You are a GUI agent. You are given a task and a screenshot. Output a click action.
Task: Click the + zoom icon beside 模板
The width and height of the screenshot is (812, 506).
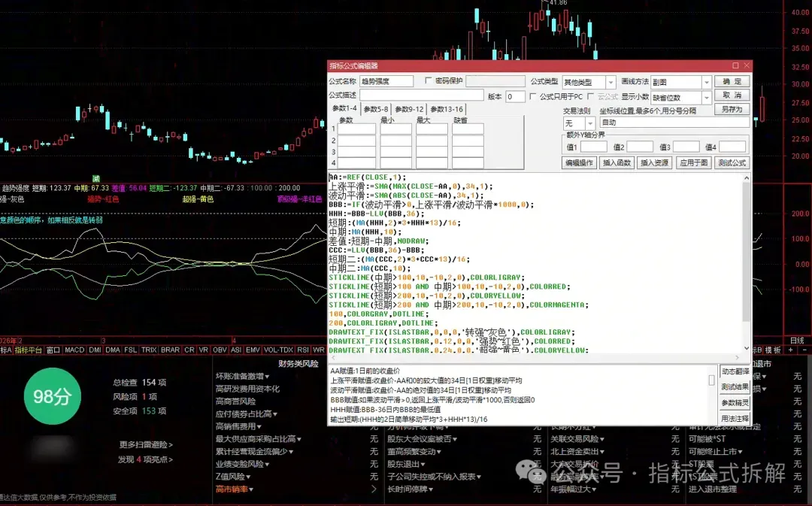(790, 350)
